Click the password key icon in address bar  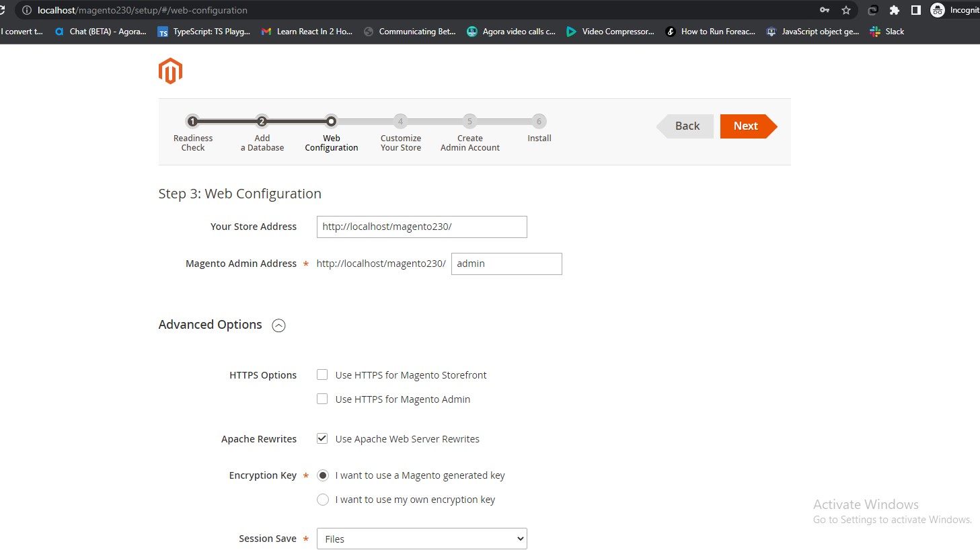pyautogui.click(x=824, y=10)
